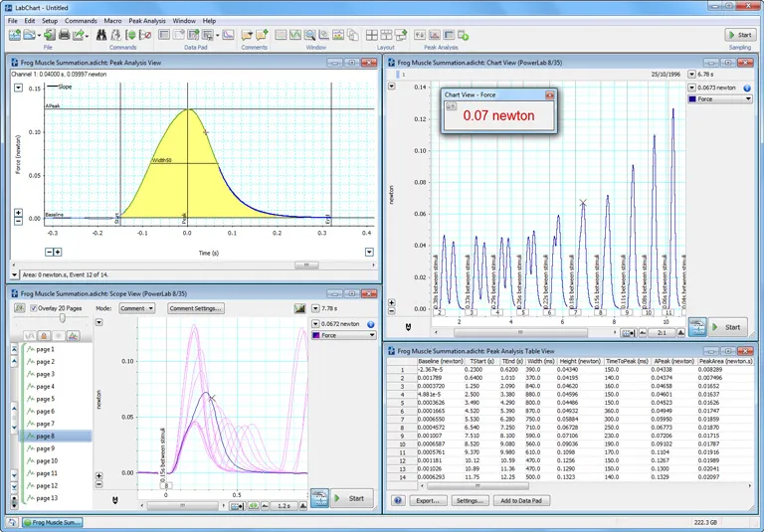Click the Comment Settings button

click(x=196, y=308)
